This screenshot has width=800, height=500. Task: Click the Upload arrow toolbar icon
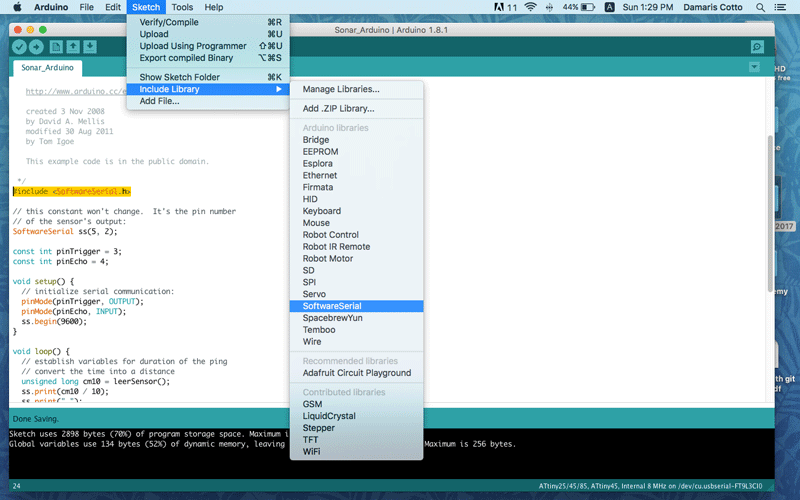click(36, 47)
